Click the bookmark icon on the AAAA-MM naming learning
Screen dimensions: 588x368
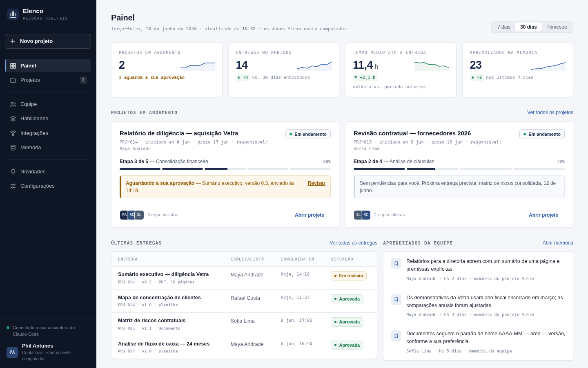tap(396, 336)
